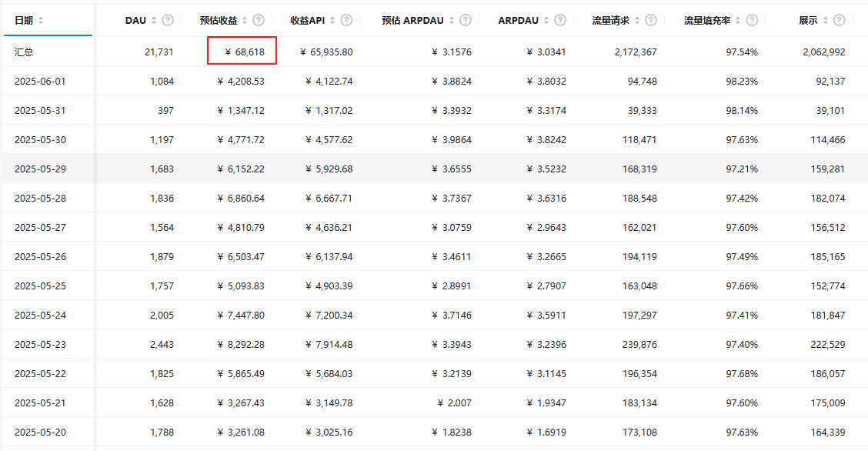Image resolution: width=868 pixels, height=451 pixels.
Task: Click the sort arrows on 收益API
Action: pyautogui.click(x=331, y=20)
